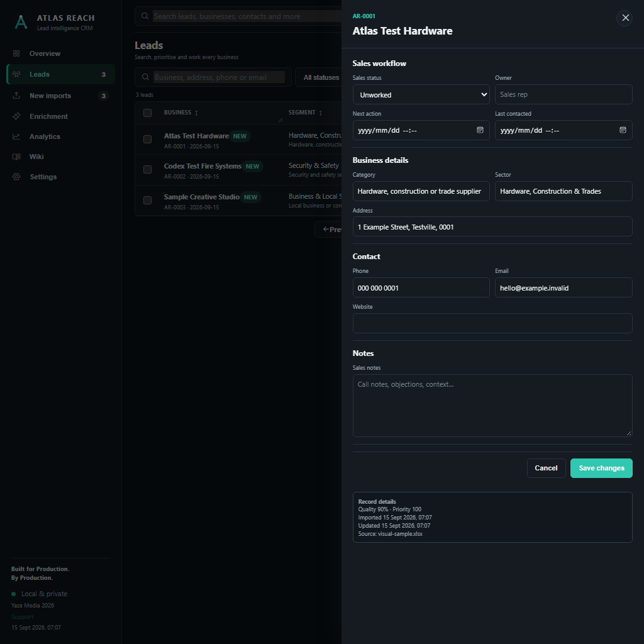
Task: Check the Codex Test Fire Systems checkbox
Action: click(x=147, y=170)
